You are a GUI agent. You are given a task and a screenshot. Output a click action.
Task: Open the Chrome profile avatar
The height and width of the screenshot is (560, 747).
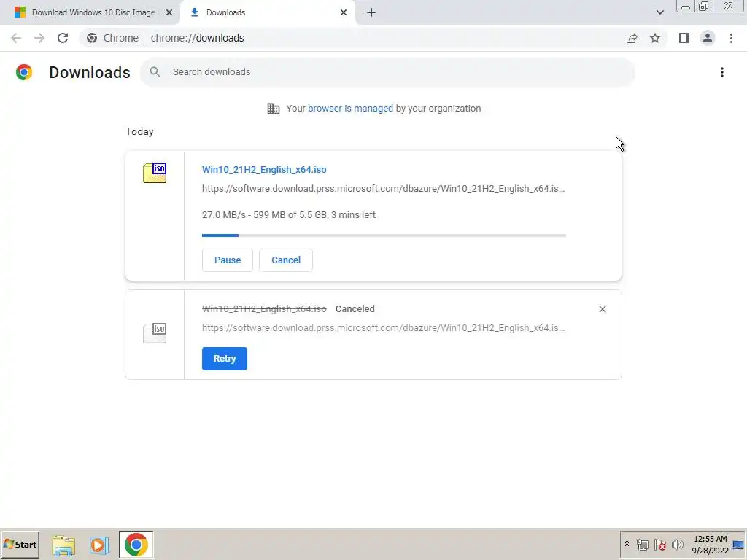click(x=708, y=38)
